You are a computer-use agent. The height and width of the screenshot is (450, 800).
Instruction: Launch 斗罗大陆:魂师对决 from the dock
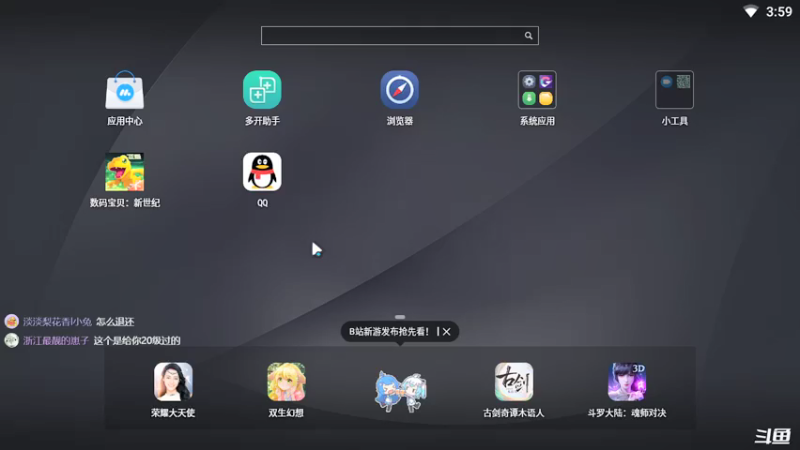tap(627, 382)
